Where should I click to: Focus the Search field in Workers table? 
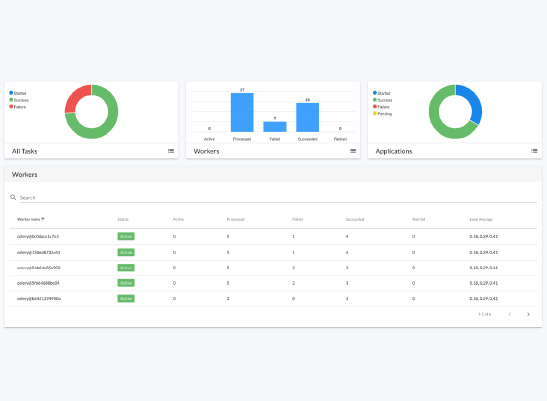tap(278, 198)
